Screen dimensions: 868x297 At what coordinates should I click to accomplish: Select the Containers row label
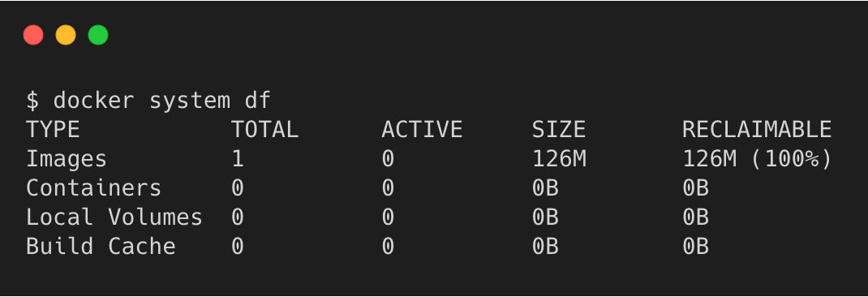[93, 187]
